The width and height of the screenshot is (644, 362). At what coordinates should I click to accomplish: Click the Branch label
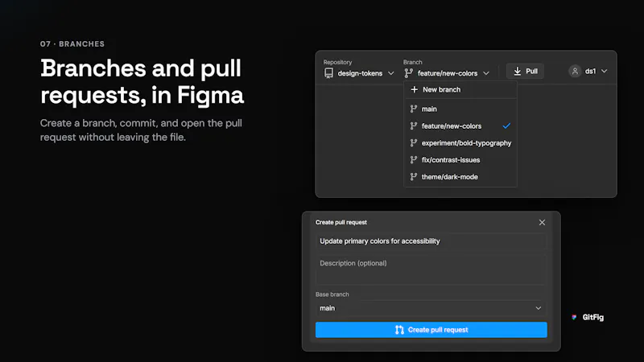point(413,62)
